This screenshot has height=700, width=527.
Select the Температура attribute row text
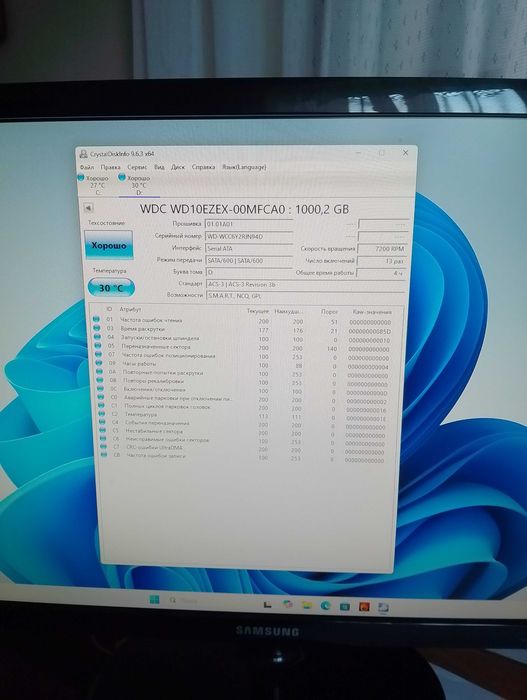141,414
